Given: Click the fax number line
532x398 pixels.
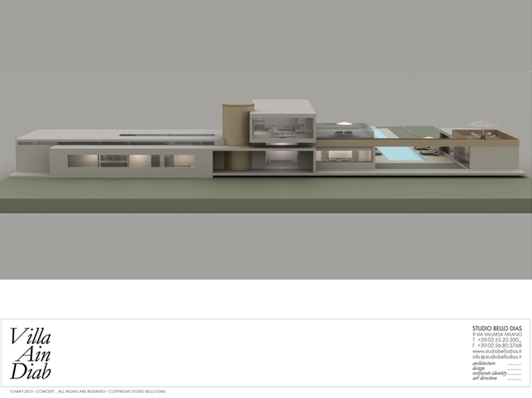Looking at the screenshot, I should (x=497, y=345).
